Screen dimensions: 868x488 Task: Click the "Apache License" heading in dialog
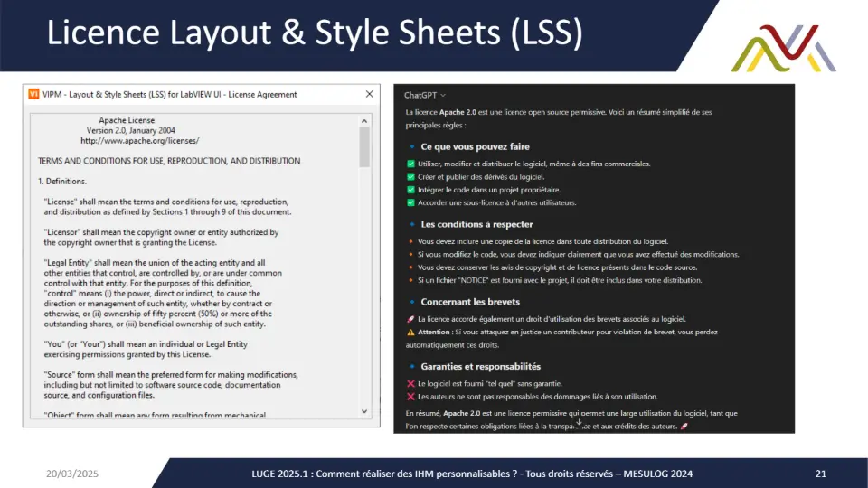pos(127,120)
